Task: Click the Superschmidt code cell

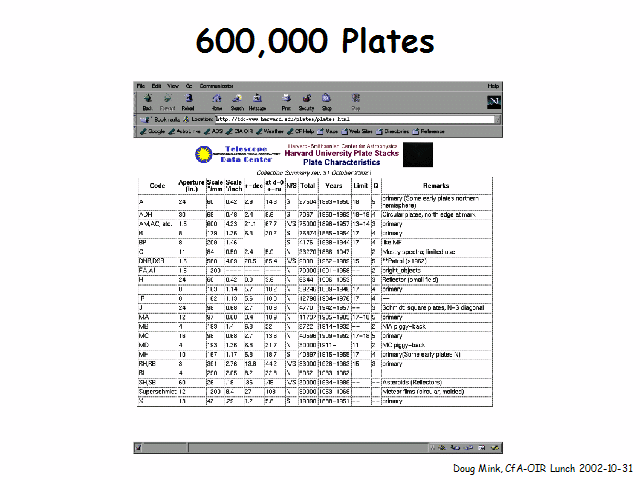Action: click(157, 392)
